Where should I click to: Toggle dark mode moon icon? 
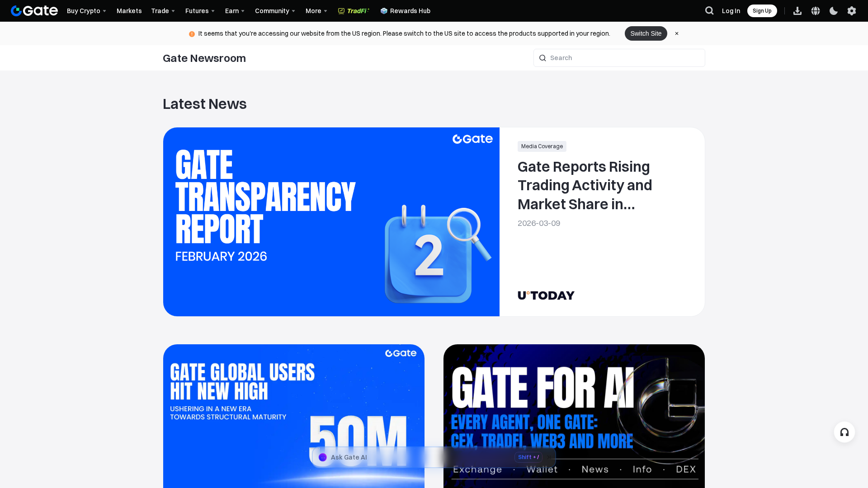coord(834,11)
